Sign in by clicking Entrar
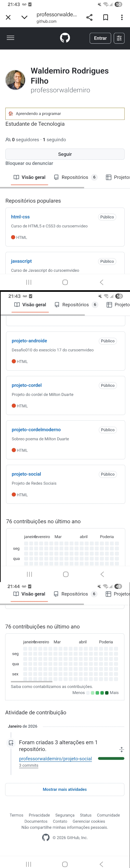 coord(100,38)
